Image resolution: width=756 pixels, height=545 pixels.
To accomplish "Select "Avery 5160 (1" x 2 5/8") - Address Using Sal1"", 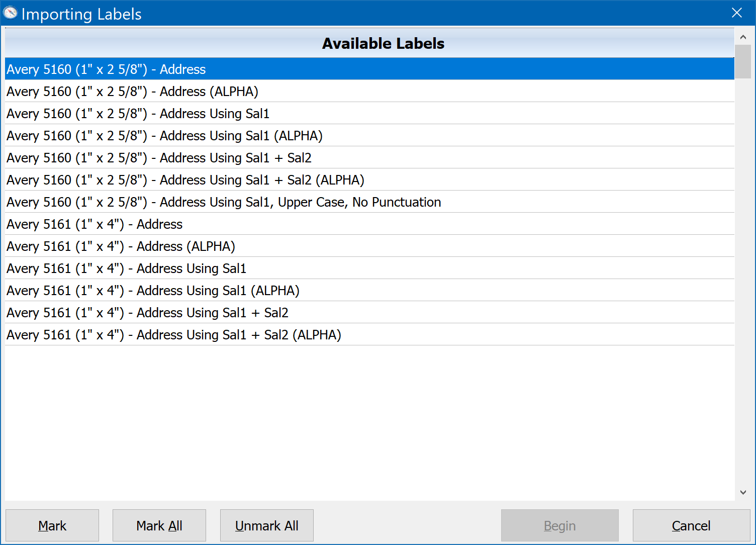I will (x=370, y=113).
